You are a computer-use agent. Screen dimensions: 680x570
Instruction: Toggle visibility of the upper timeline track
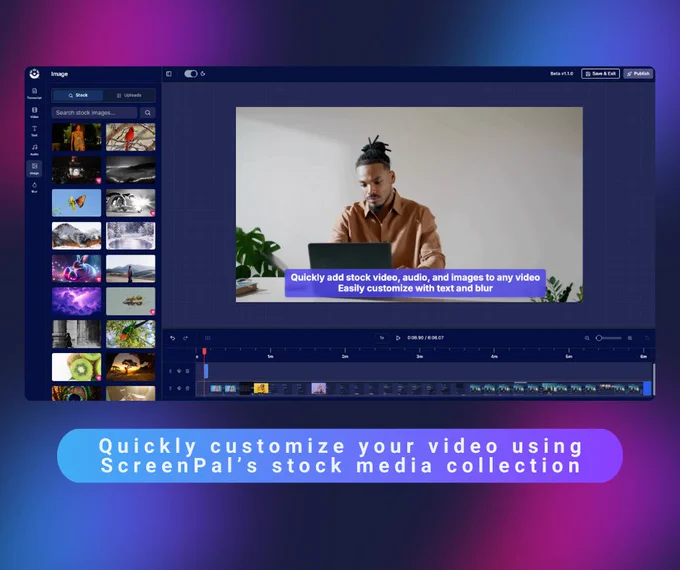pos(179,371)
